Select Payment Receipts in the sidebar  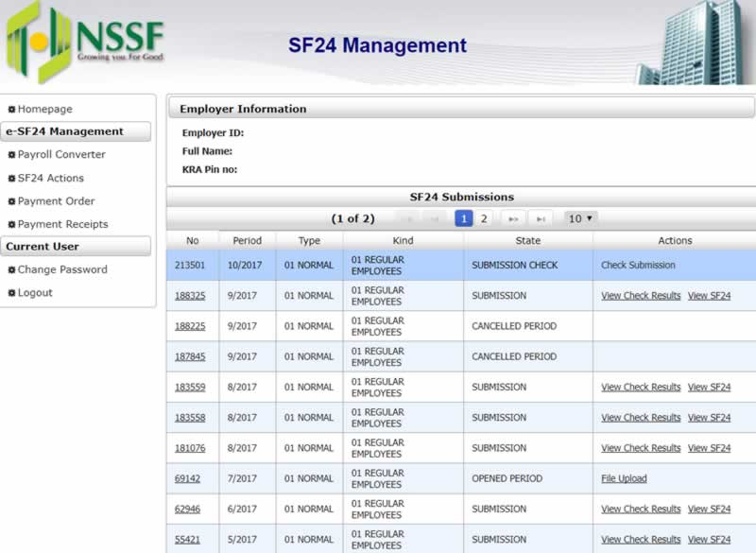(x=62, y=224)
